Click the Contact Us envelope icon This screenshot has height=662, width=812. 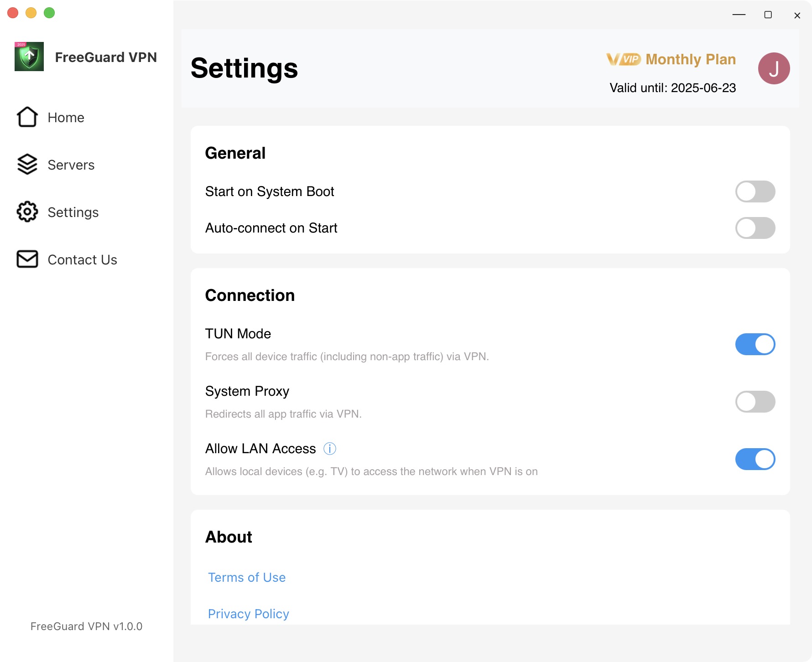pyautogui.click(x=27, y=259)
